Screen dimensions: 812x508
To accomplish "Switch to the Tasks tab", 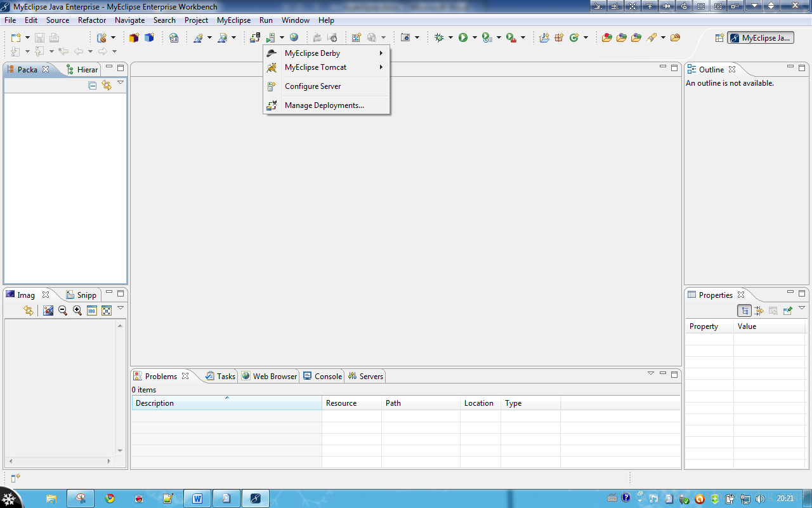I will [220, 377].
